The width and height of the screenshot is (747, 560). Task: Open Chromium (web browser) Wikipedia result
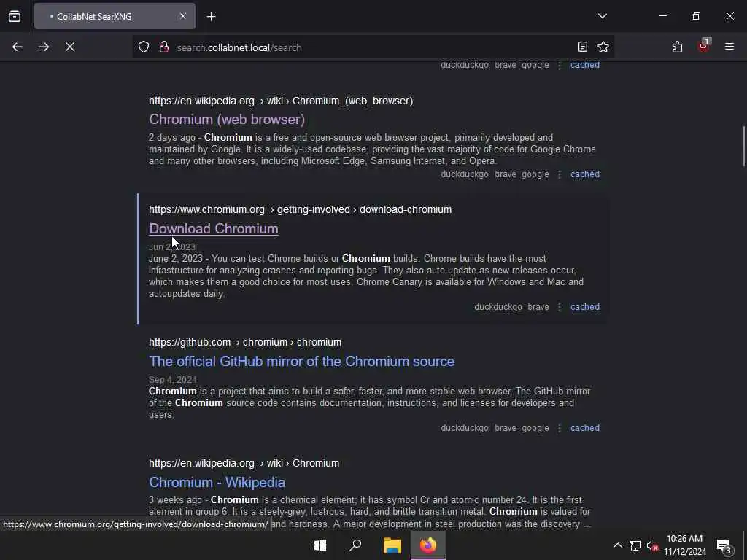[x=227, y=120]
